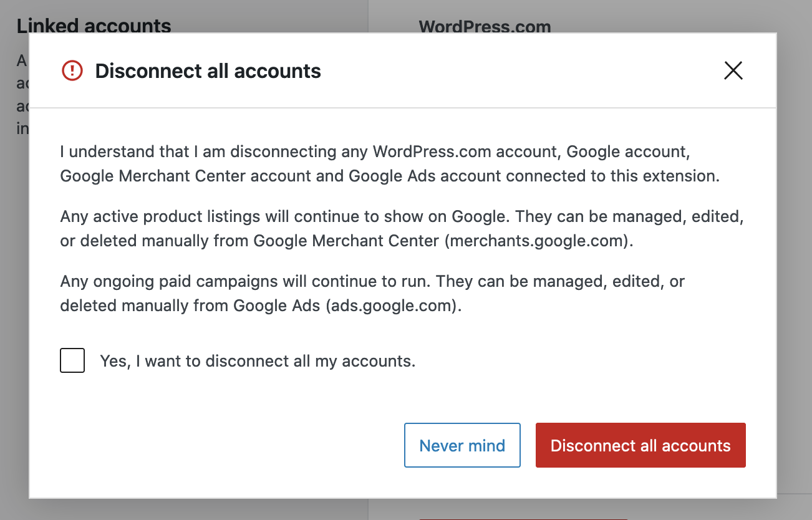Image resolution: width=812 pixels, height=520 pixels.
Task: Click the checkbox label text about disconnecting
Action: 258,360
